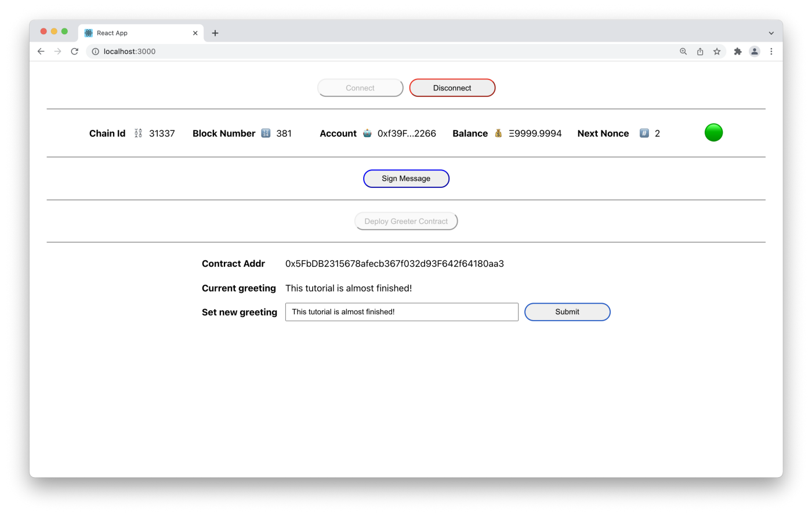Image resolution: width=812 pixels, height=516 pixels.
Task: Select the React App tab
Action: (141, 33)
